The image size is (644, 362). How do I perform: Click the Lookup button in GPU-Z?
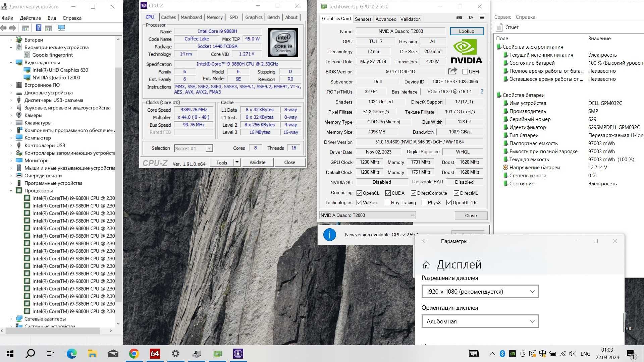click(x=467, y=31)
